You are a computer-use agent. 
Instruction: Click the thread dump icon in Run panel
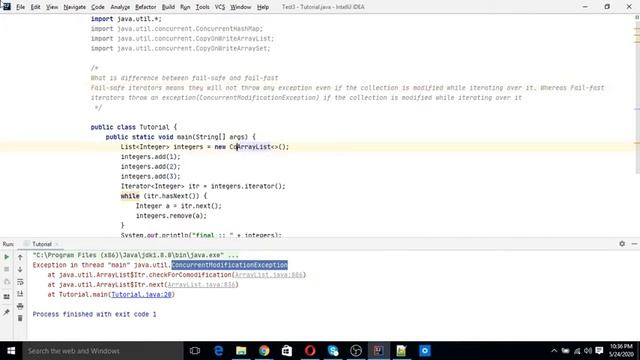tap(7, 282)
